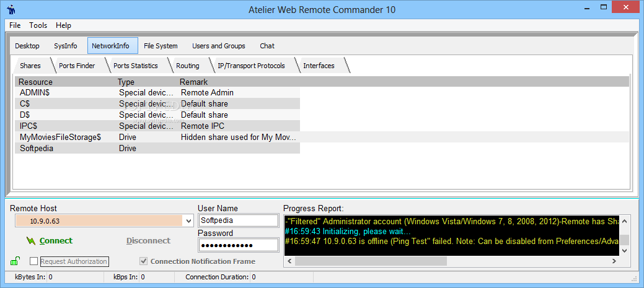
Task: Click the Remote Host address field
Action: pyautogui.click(x=99, y=221)
